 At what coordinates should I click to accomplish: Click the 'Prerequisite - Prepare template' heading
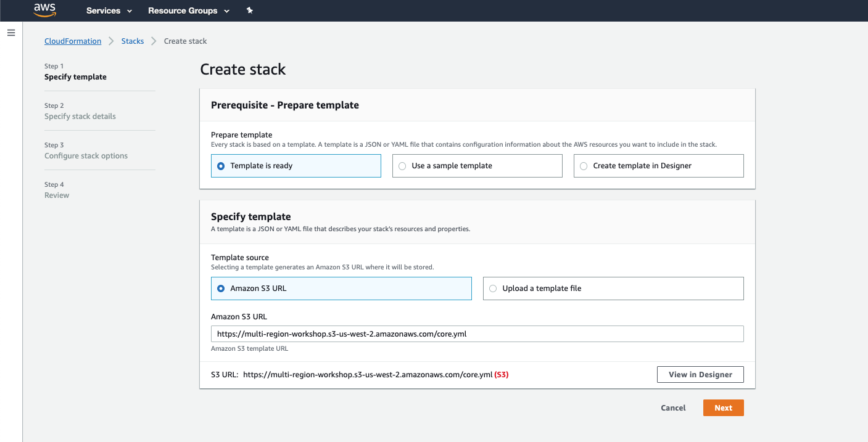[x=285, y=105]
